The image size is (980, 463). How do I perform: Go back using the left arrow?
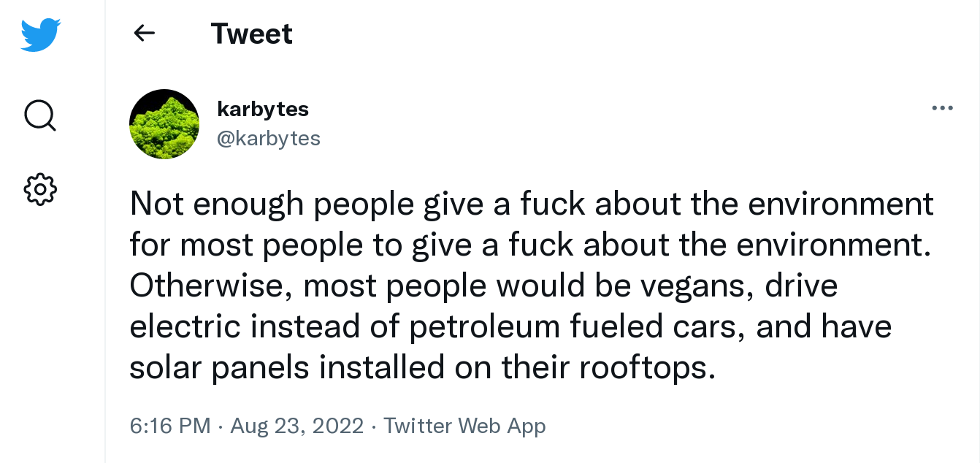(x=145, y=33)
